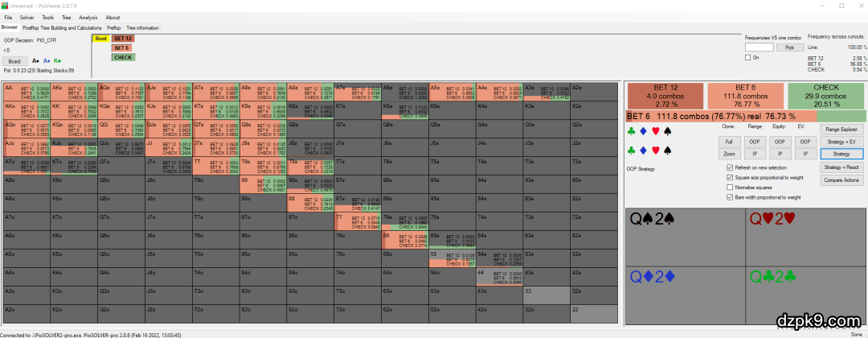Viewport: 868px width, 338px height.
Task: Open the Analysis menu
Action: pos(88,17)
